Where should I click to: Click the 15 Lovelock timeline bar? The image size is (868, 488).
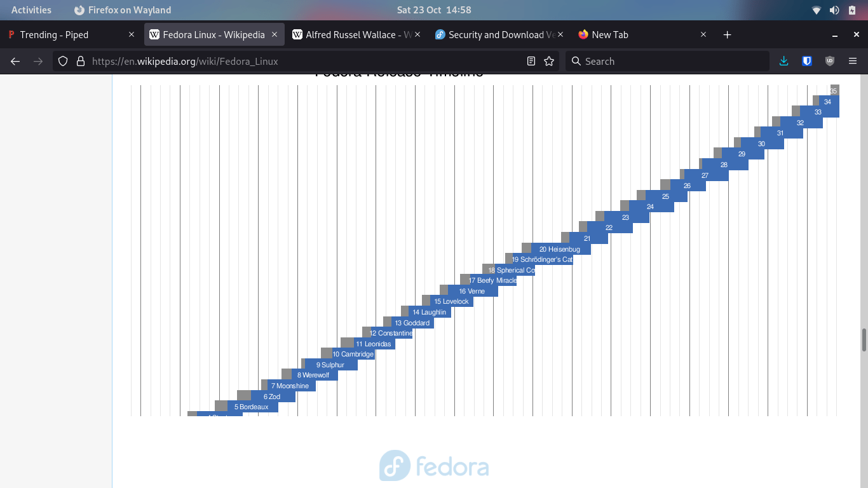451,301
